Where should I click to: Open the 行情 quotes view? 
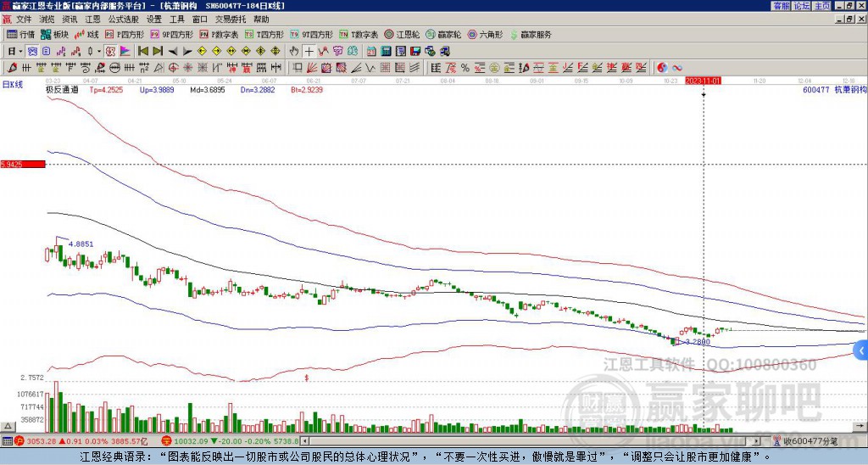pyautogui.click(x=20, y=34)
